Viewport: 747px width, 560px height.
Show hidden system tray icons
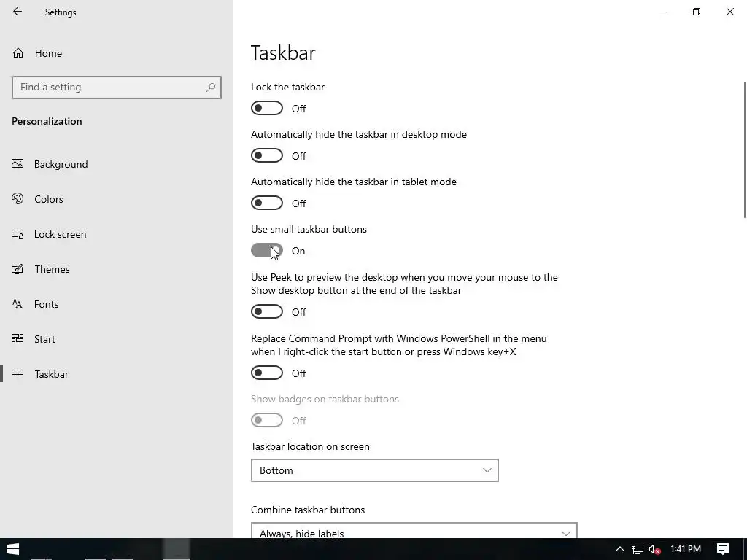point(620,549)
